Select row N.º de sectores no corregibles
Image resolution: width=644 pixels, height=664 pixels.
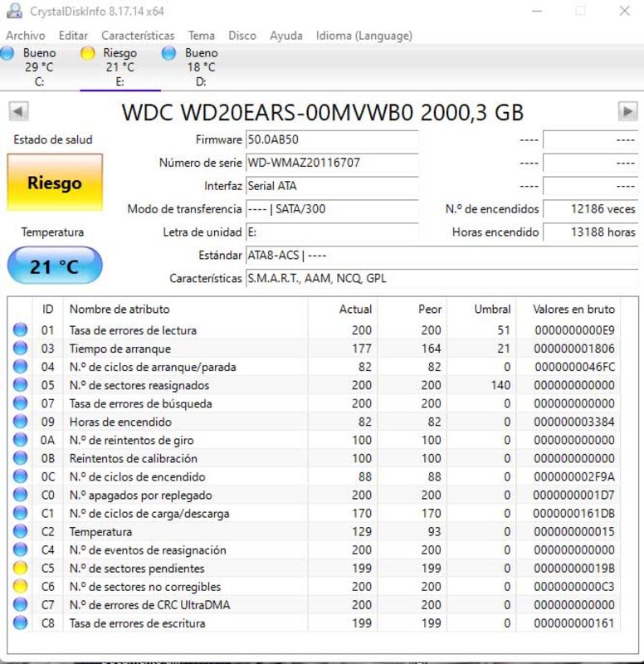tap(315, 587)
